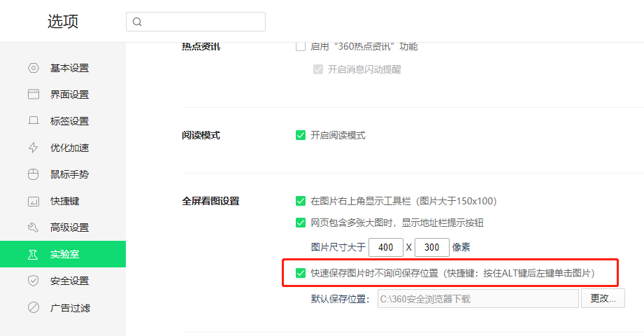Image resolution: width=644 pixels, height=336 pixels.
Task: Toggle 在图片右上角显示工具栏 checkbox
Action: click(301, 201)
